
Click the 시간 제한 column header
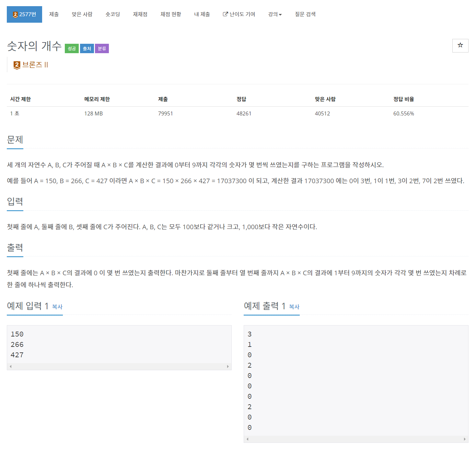20,99
